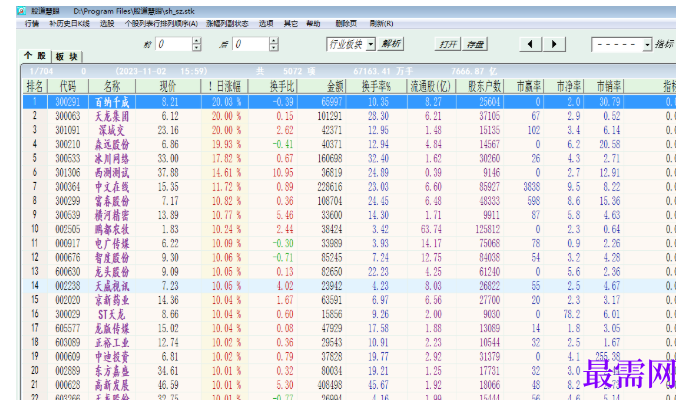Select stock code 300299 in row 8
Screen dimensions: 695x405
[68, 201]
